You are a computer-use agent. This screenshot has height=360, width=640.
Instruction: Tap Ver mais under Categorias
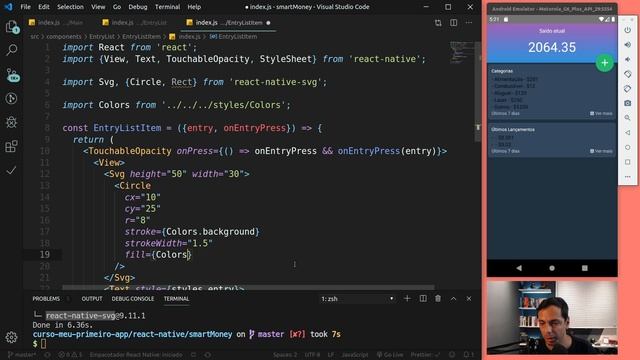[601, 113]
